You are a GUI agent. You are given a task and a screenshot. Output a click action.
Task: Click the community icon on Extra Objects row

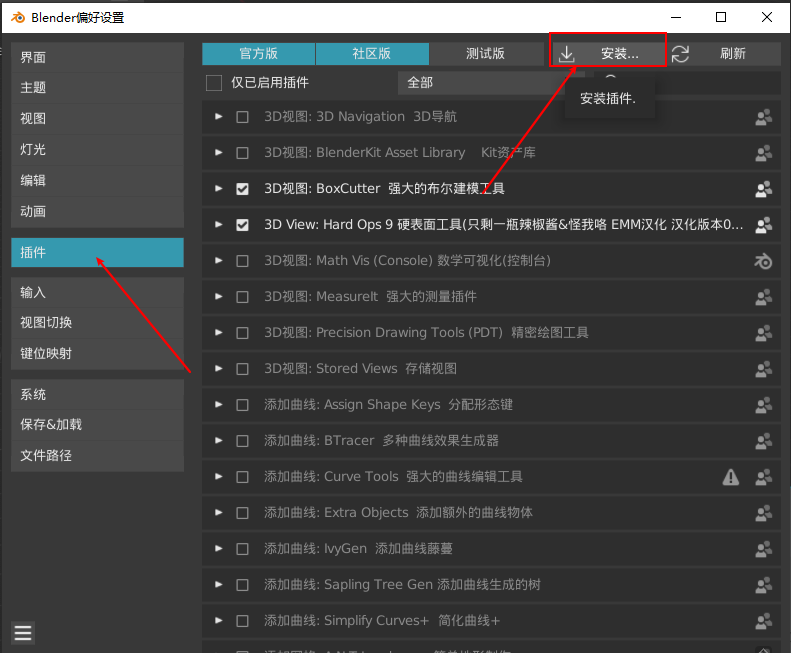(x=763, y=513)
